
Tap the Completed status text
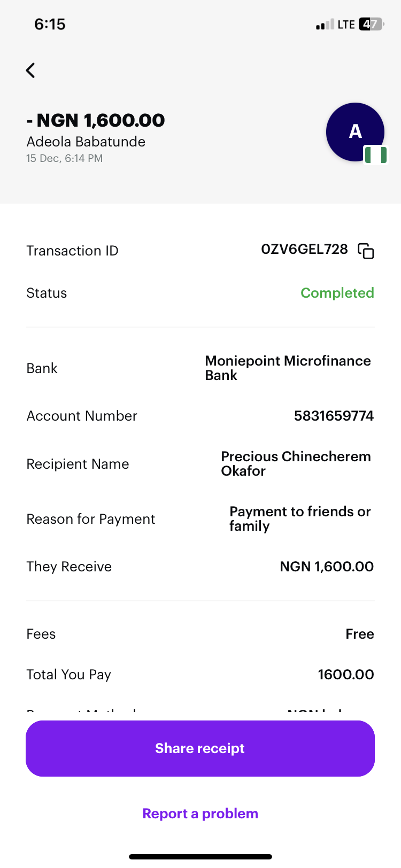pos(337,293)
